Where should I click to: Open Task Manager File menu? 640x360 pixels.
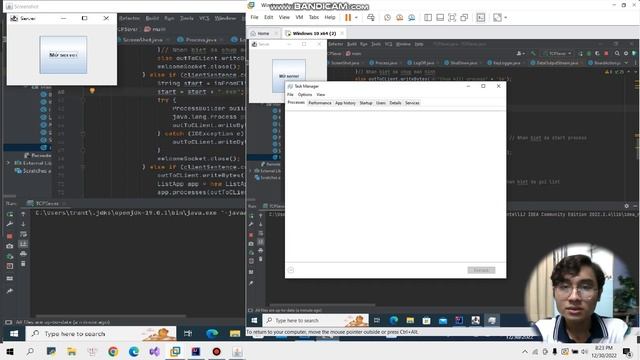290,94
